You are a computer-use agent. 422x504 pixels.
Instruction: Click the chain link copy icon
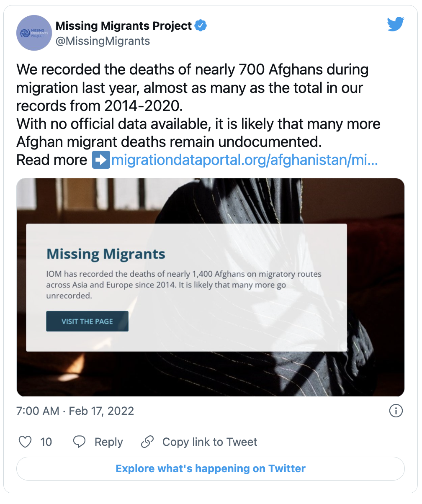pos(147,442)
